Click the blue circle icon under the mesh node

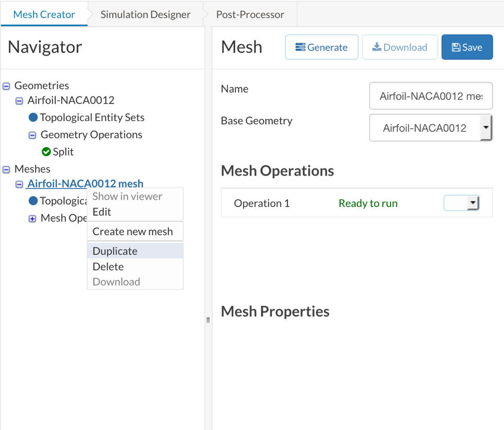pyautogui.click(x=33, y=201)
